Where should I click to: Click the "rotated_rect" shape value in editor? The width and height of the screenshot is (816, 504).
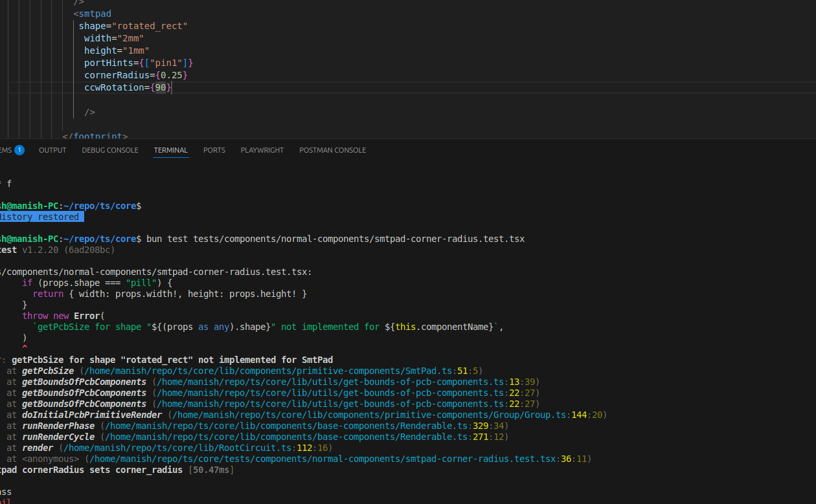[x=150, y=26]
